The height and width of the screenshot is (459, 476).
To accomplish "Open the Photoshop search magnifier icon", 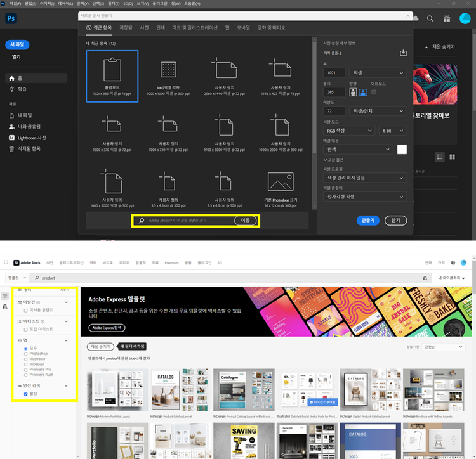I will point(430,18).
